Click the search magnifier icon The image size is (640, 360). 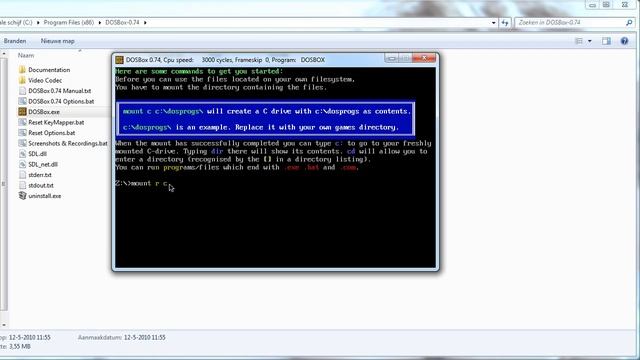click(x=629, y=23)
